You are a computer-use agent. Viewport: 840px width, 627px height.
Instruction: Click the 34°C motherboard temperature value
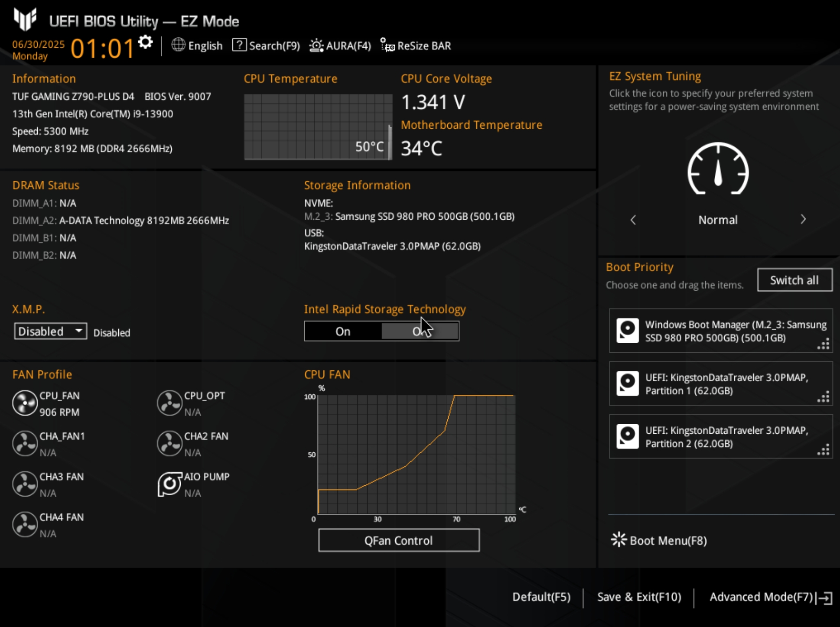click(421, 148)
